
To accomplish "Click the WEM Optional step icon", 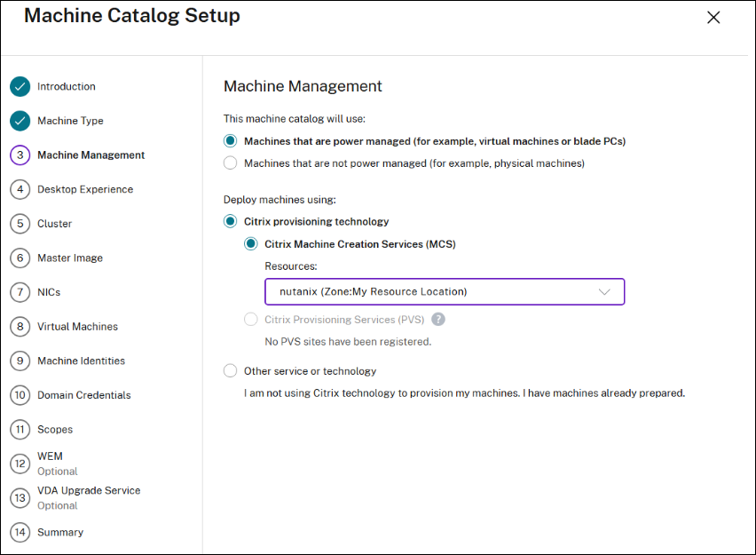I will (x=20, y=463).
